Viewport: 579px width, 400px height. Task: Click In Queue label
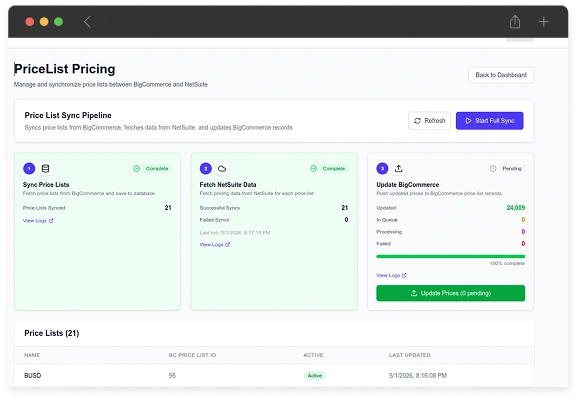tap(387, 220)
